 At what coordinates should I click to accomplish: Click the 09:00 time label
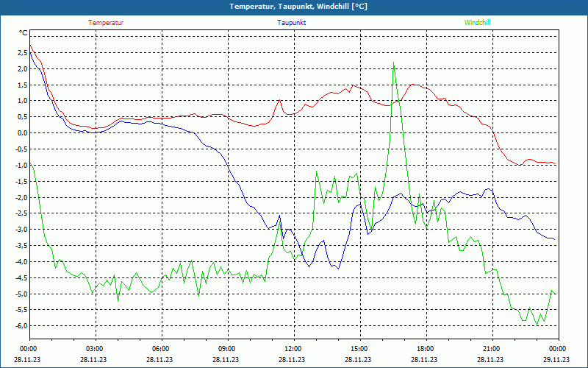coord(228,349)
